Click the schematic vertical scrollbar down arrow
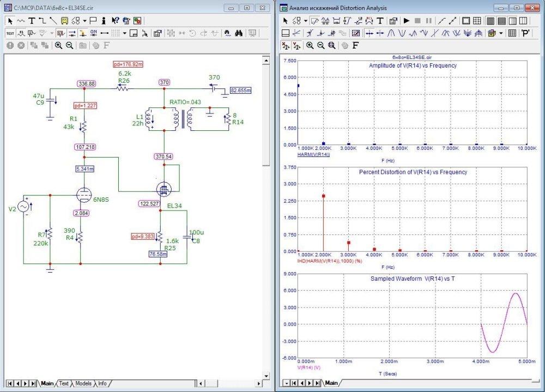 [266, 376]
